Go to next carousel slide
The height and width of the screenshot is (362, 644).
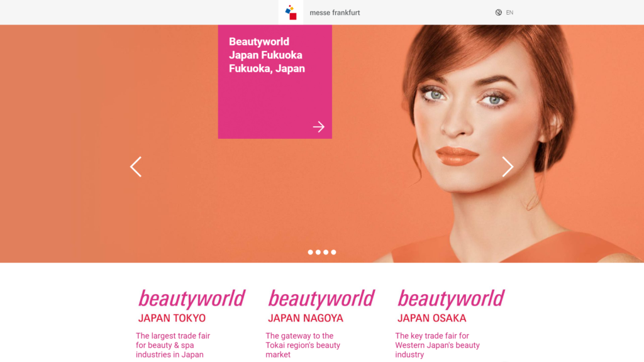pyautogui.click(x=508, y=167)
